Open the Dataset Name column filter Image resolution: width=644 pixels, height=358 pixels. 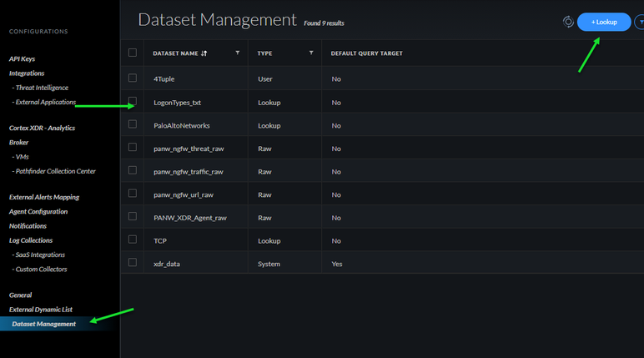(x=238, y=53)
